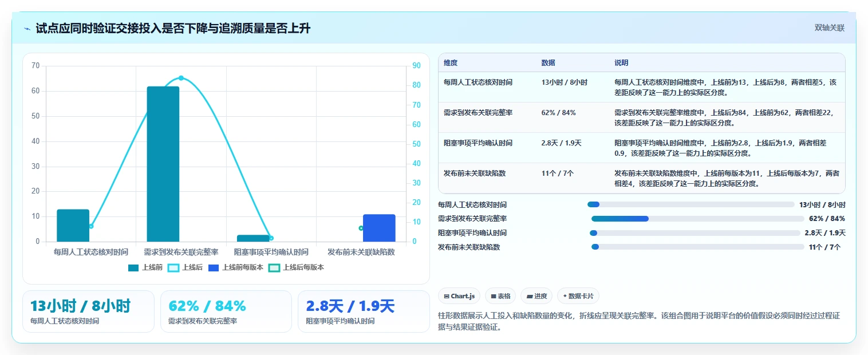Click the progress value 11个 / 7个
This screenshot has width=868, height=355.
[824, 247]
